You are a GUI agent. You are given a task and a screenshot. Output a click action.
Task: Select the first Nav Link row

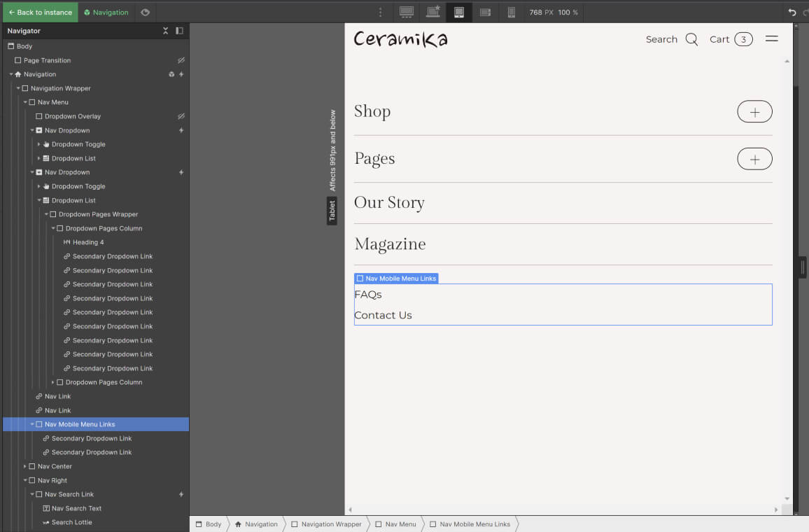(53, 396)
